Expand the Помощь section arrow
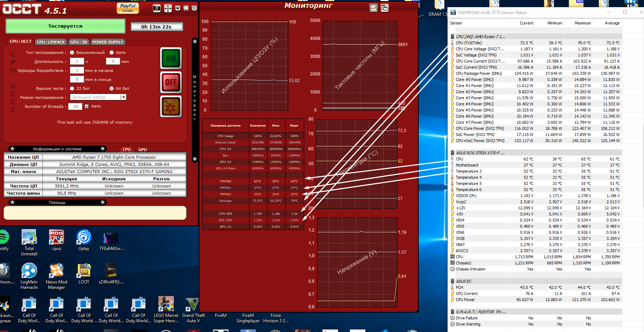Screen dimensions: 644x332 pyautogui.click(x=103, y=202)
